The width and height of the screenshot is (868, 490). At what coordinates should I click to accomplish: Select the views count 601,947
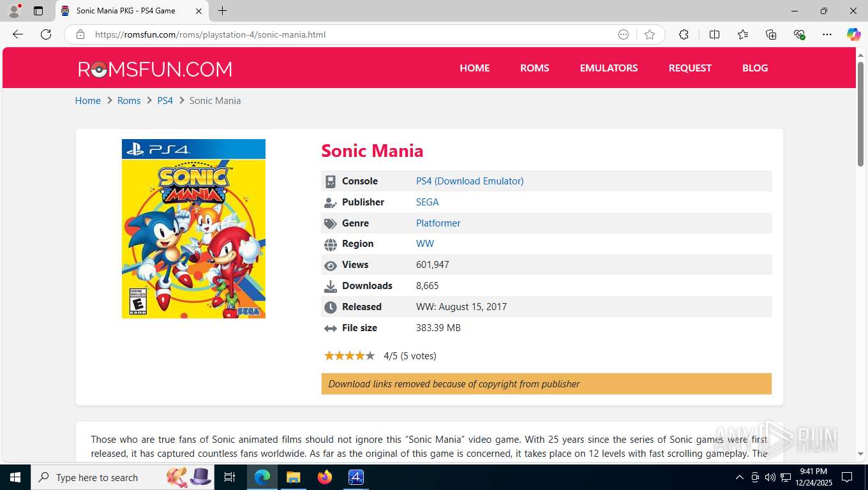click(x=433, y=265)
